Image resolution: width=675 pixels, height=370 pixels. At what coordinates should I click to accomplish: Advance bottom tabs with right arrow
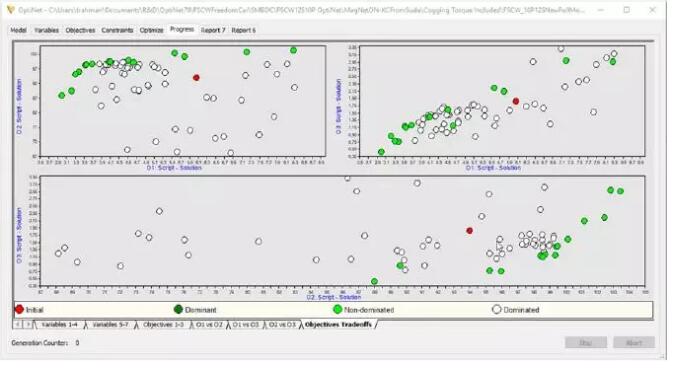[27, 324]
